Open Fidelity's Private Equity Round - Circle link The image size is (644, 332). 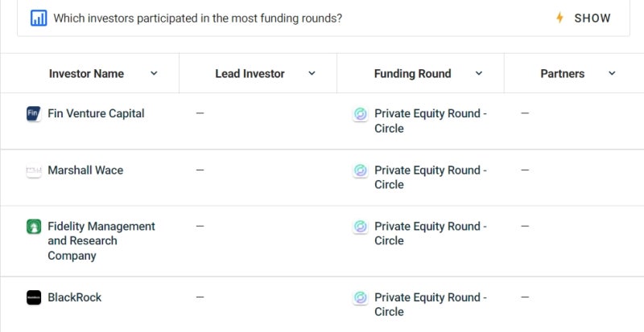click(x=431, y=233)
